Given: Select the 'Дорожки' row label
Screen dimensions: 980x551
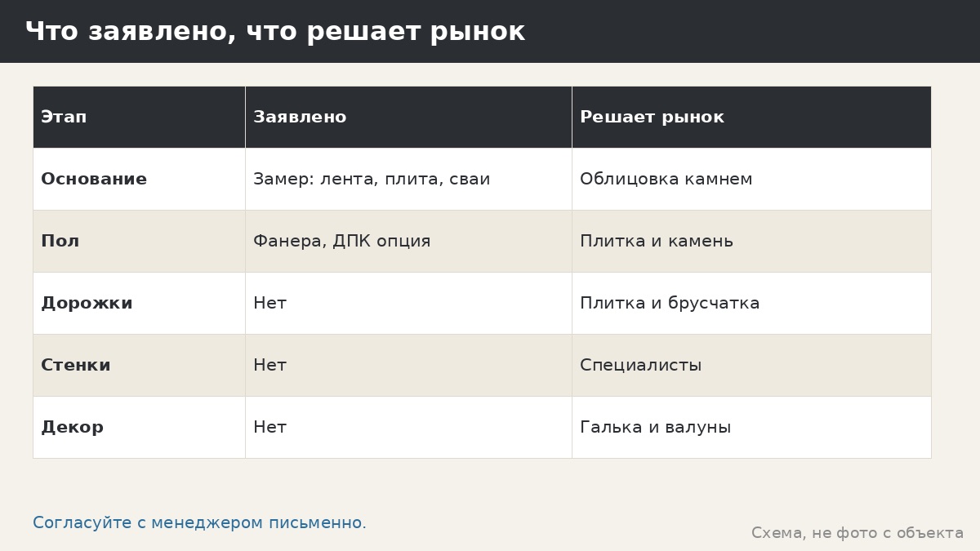Looking at the screenshot, I should (x=139, y=303).
